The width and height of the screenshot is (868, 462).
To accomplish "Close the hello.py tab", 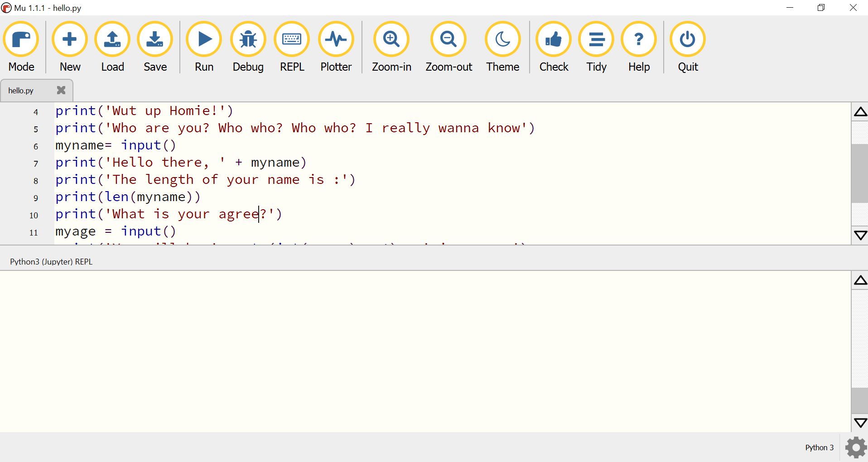I will pos(61,90).
